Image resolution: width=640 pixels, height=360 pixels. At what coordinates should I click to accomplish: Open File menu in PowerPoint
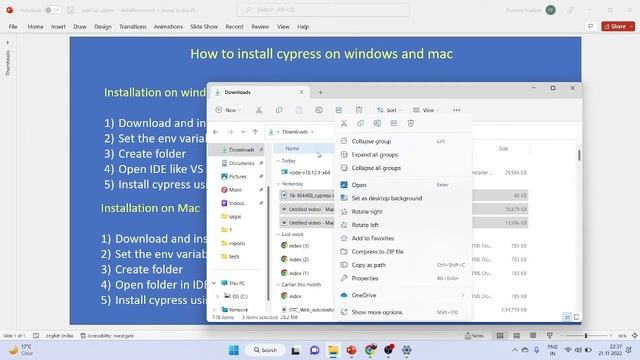pos(13,27)
